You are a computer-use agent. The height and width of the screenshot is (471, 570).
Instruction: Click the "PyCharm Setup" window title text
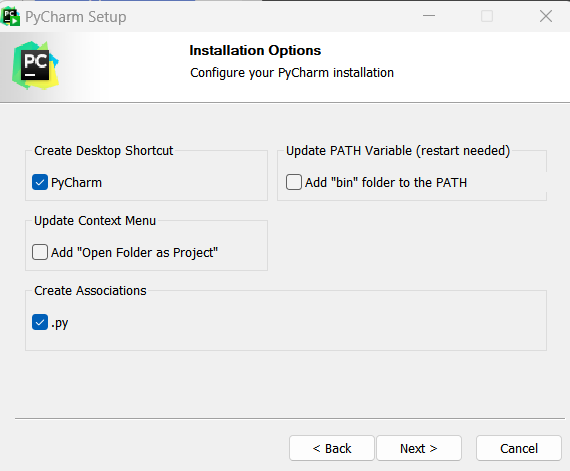pos(76,17)
